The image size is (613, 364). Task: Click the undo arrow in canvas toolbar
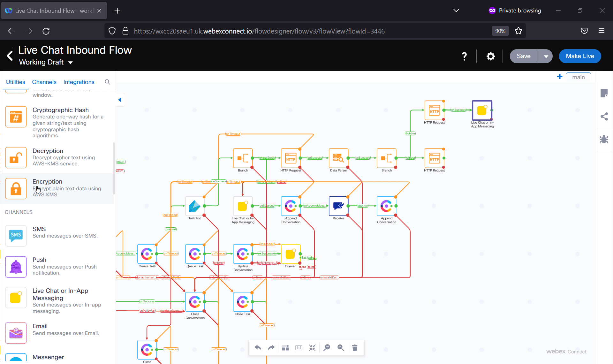[258, 348]
